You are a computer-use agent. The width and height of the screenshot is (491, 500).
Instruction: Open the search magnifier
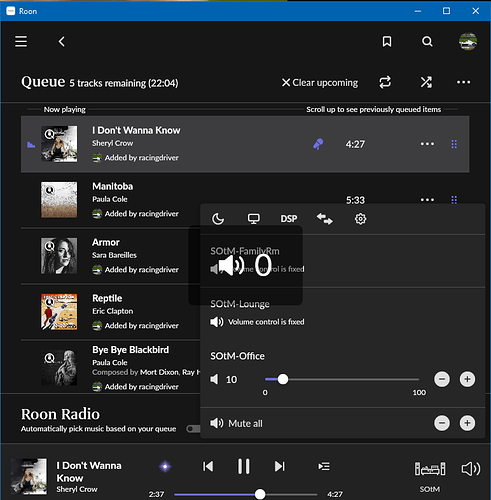coord(427,42)
